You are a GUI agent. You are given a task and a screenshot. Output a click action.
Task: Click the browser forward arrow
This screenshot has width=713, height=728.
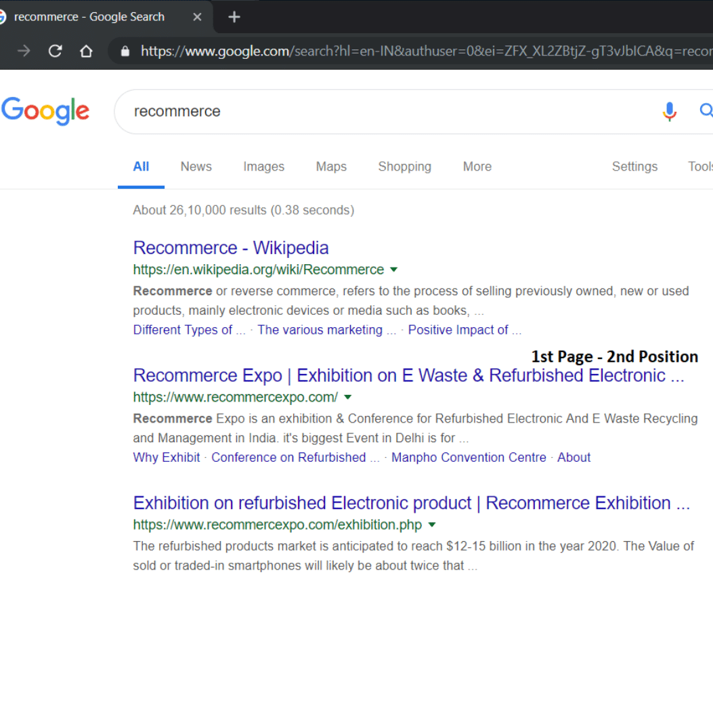click(24, 51)
